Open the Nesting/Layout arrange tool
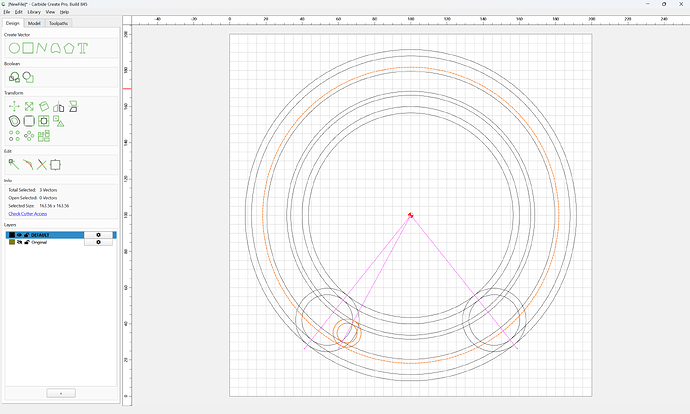Image resolution: width=690 pixels, height=414 pixels. point(44,136)
